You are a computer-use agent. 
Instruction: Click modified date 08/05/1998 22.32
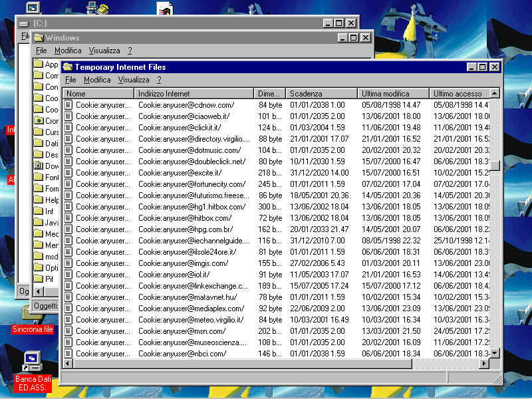(x=391, y=241)
